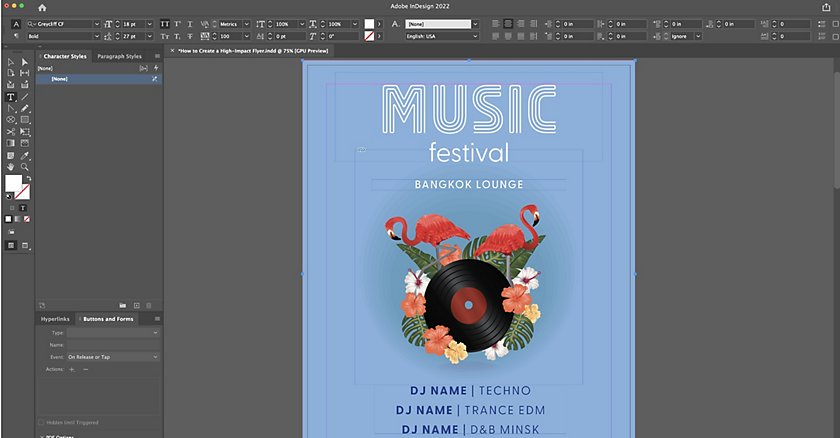Select the Eyedropper tool
This screenshot has width=840, height=438.
tap(25, 155)
